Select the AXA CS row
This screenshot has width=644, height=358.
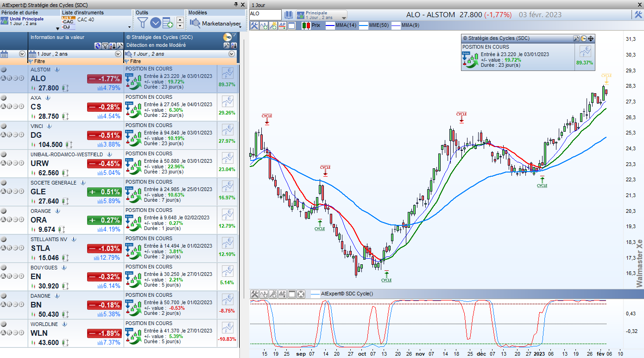coord(120,107)
